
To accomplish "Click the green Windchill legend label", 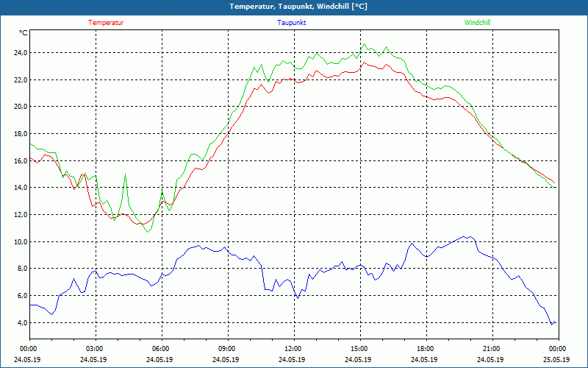I will pyautogui.click(x=477, y=23).
